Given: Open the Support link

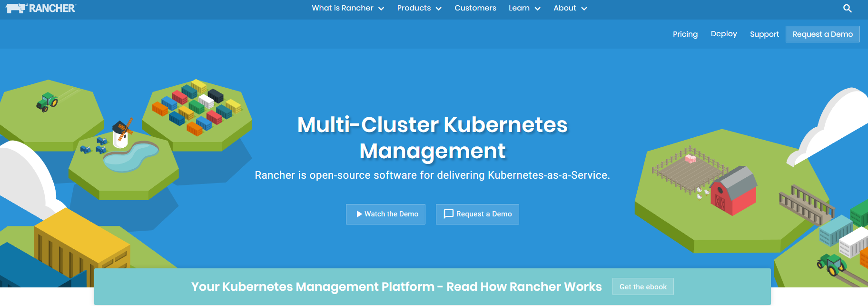Looking at the screenshot, I should 764,34.
